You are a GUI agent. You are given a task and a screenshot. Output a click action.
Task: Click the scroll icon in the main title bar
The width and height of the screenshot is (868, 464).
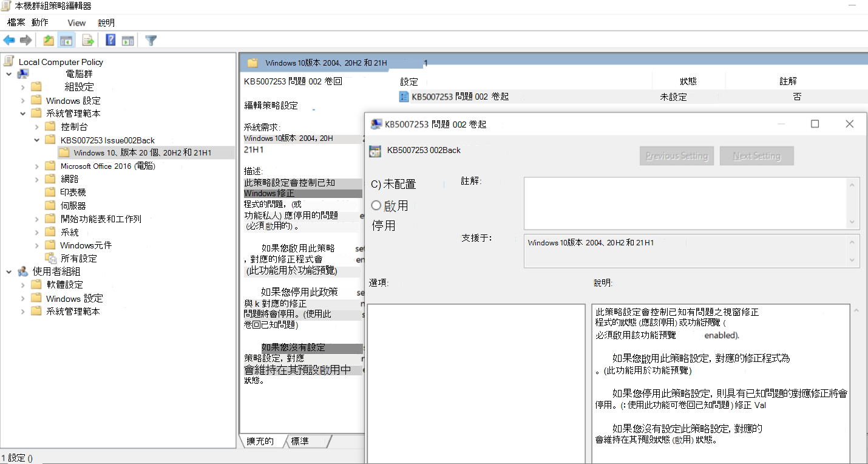click(7, 6)
